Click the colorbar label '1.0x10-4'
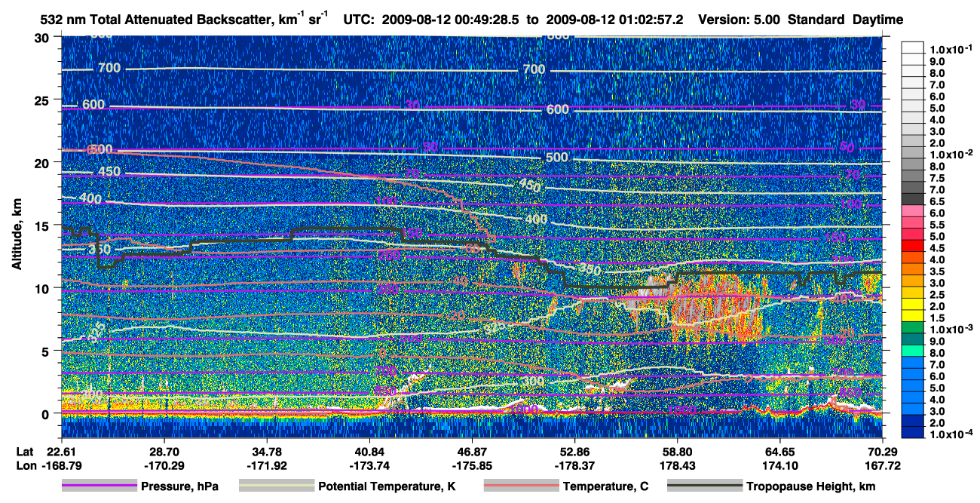Image resolution: width=980 pixels, height=503 pixels. pos(951,435)
